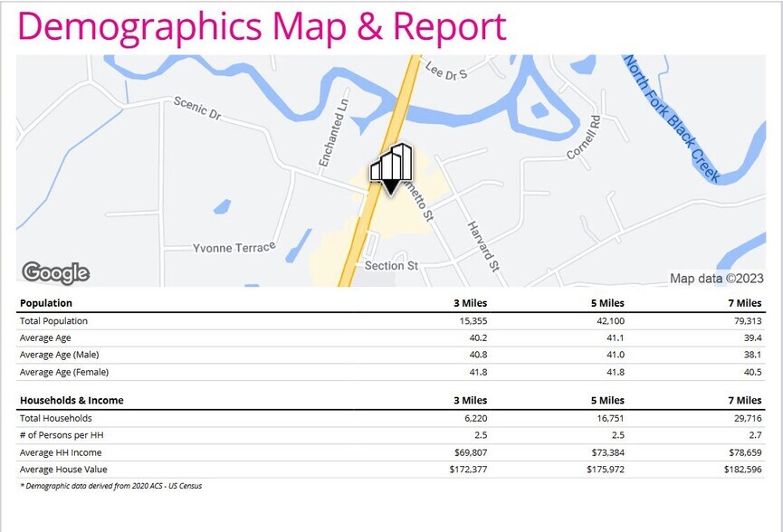Click the Population table header
The width and height of the screenshot is (783, 532).
[x=46, y=303]
